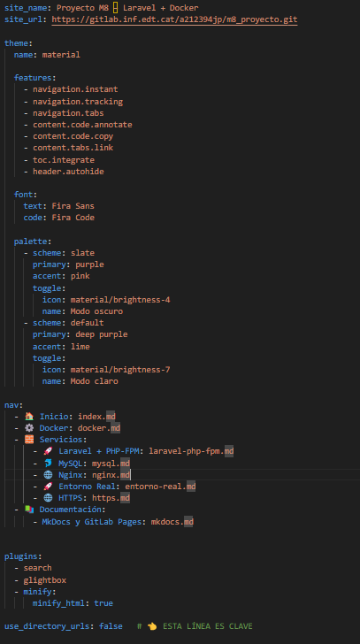Click the index.md file value

pos(96,416)
